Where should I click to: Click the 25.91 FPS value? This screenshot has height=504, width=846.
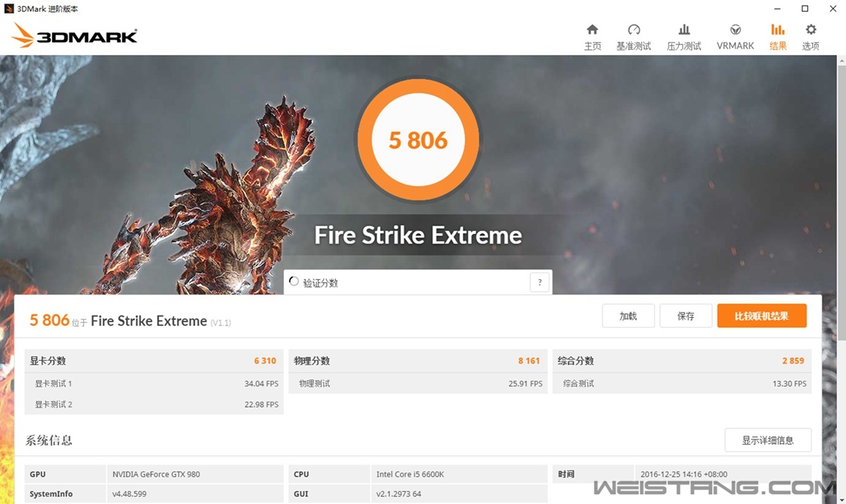pos(525,384)
